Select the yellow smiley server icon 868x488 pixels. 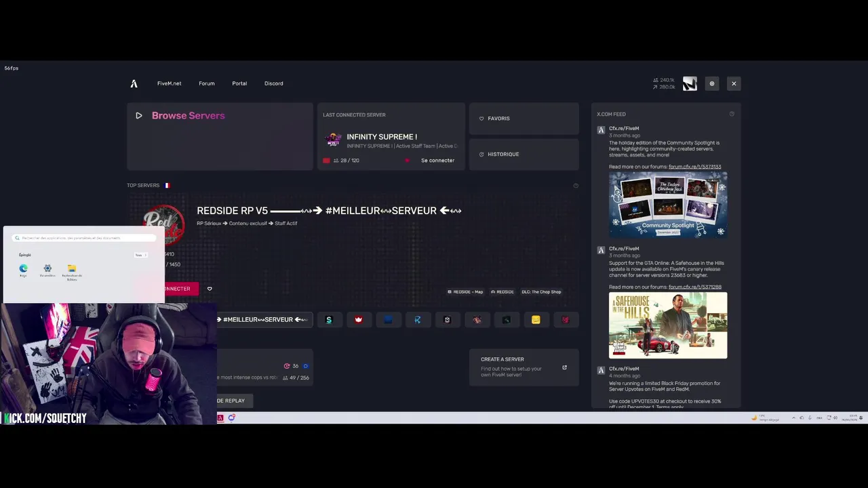tap(536, 320)
